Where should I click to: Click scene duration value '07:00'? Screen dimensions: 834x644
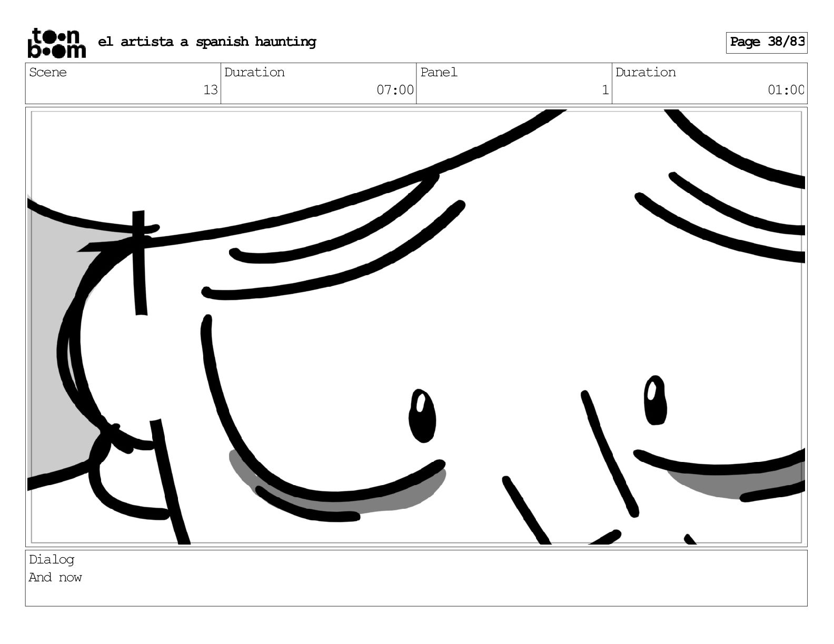[x=395, y=90]
